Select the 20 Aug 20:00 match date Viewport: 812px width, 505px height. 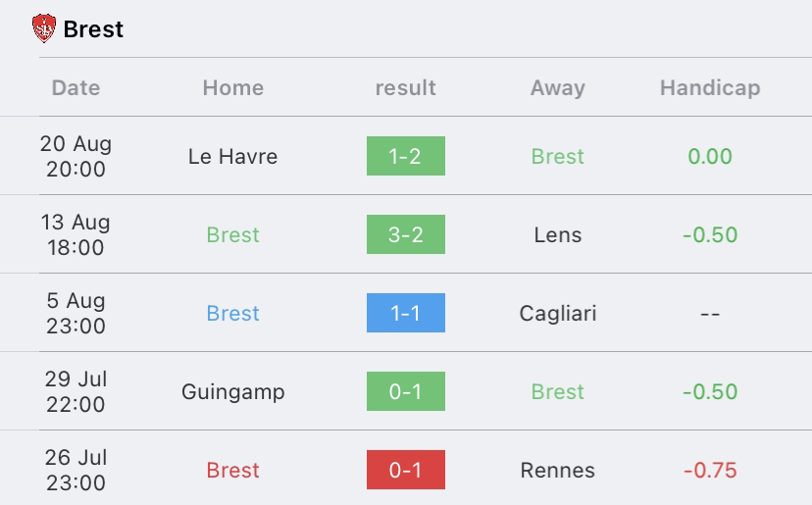coord(76,157)
